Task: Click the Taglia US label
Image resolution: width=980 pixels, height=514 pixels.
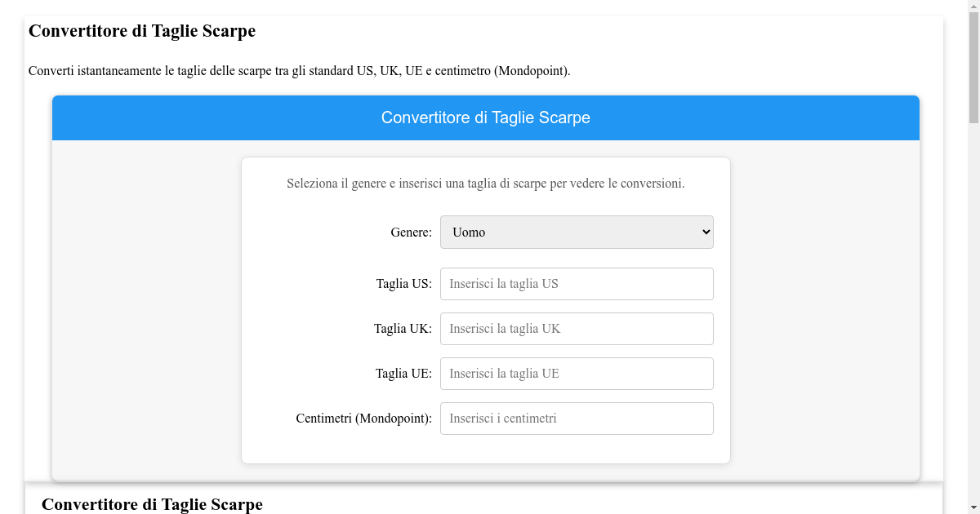Action: 403,283
